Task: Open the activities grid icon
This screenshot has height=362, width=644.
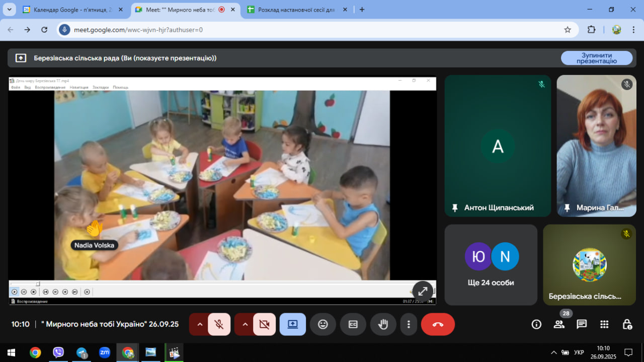Action: [x=604, y=324]
